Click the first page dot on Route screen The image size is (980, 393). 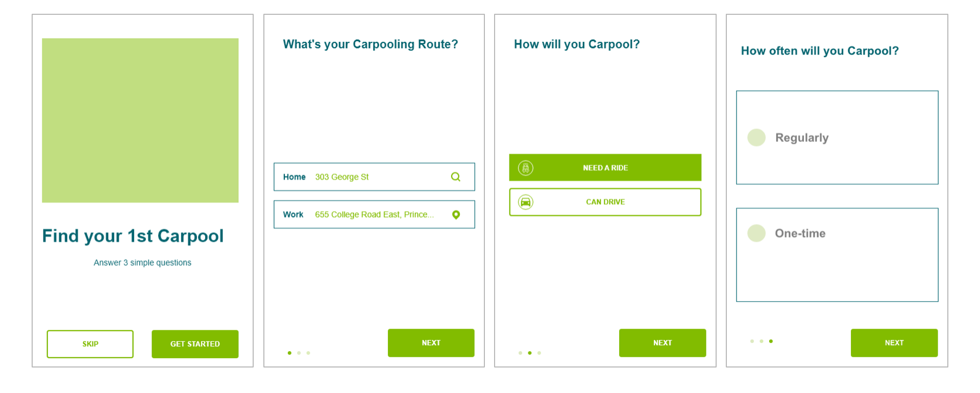289,353
